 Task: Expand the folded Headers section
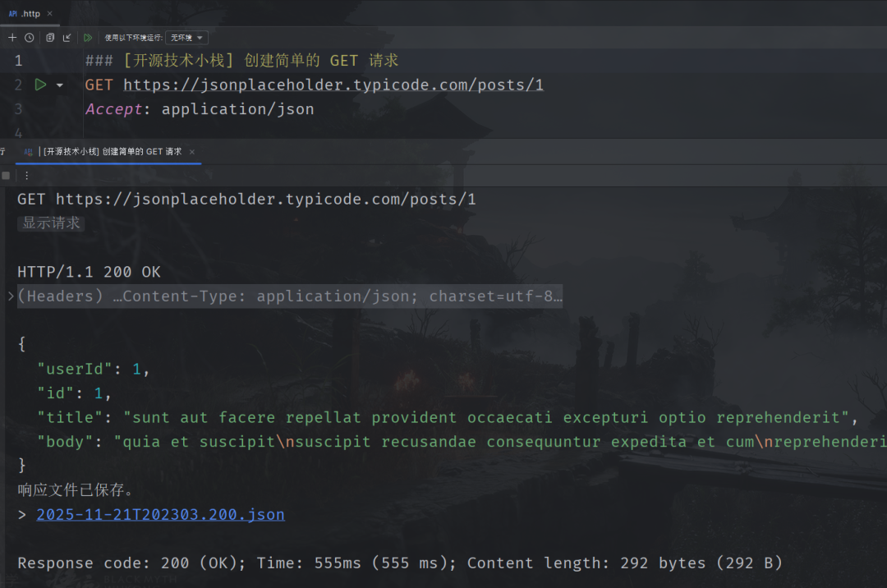(11, 296)
